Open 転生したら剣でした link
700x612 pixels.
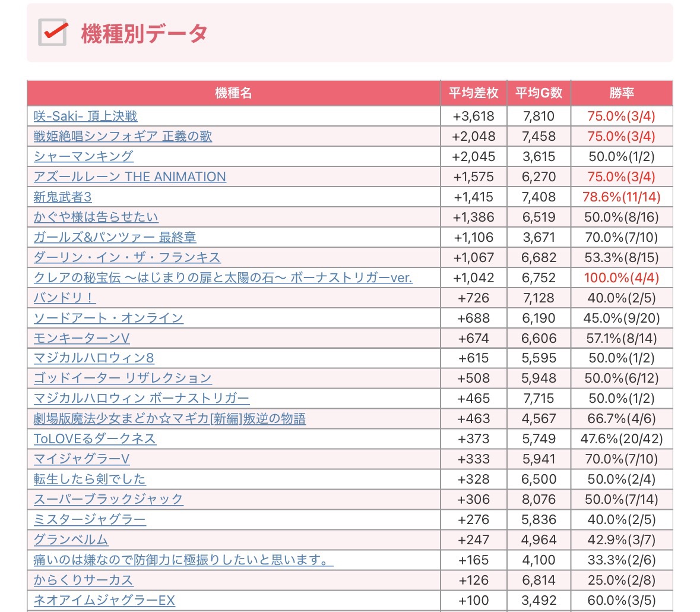(90, 479)
